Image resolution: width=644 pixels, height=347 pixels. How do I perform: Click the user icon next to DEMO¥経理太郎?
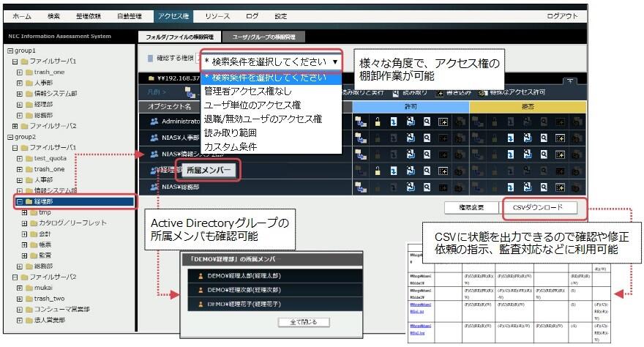[201, 276]
